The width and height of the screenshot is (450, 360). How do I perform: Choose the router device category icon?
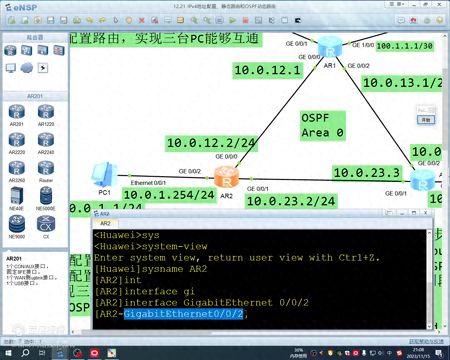tap(10, 51)
